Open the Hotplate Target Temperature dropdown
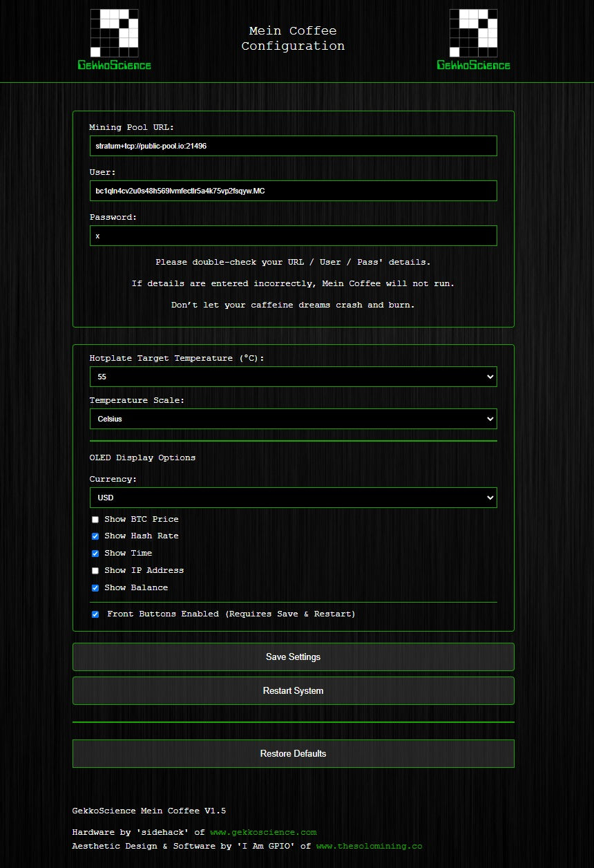The height and width of the screenshot is (868, 594). tap(293, 377)
